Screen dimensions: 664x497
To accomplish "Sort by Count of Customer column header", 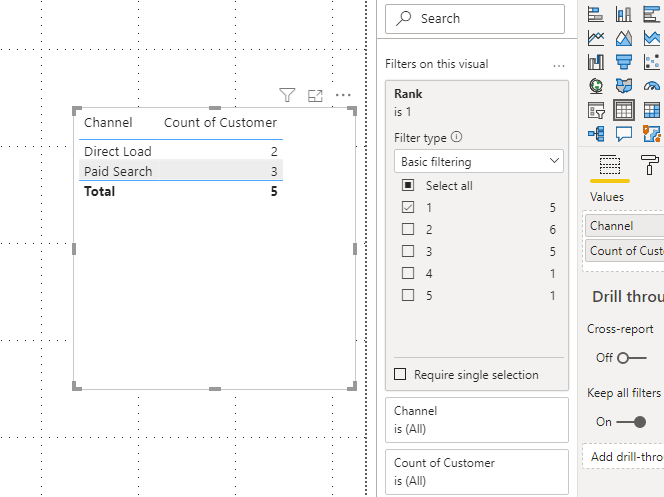I will 220,123.
